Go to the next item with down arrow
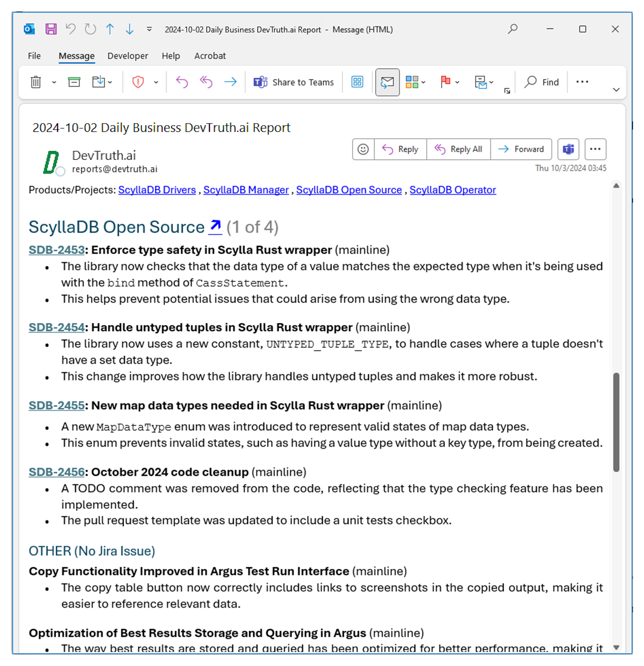The height and width of the screenshot is (666, 644). (x=130, y=29)
